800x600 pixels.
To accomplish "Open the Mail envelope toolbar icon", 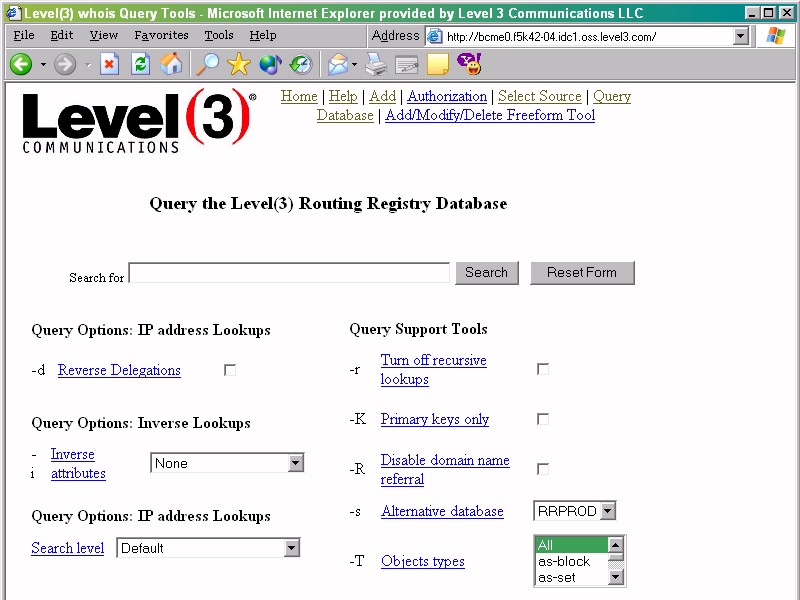I will pyautogui.click(x=338, y=65).
